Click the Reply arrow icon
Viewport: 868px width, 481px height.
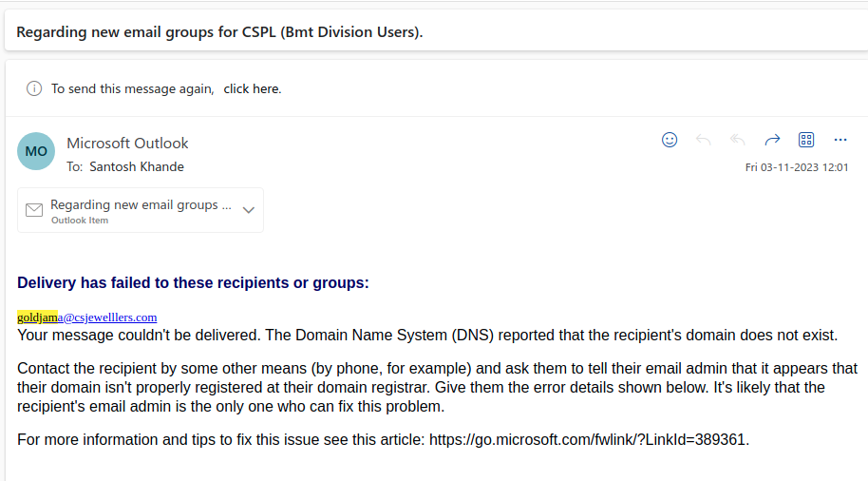(703, 140)
